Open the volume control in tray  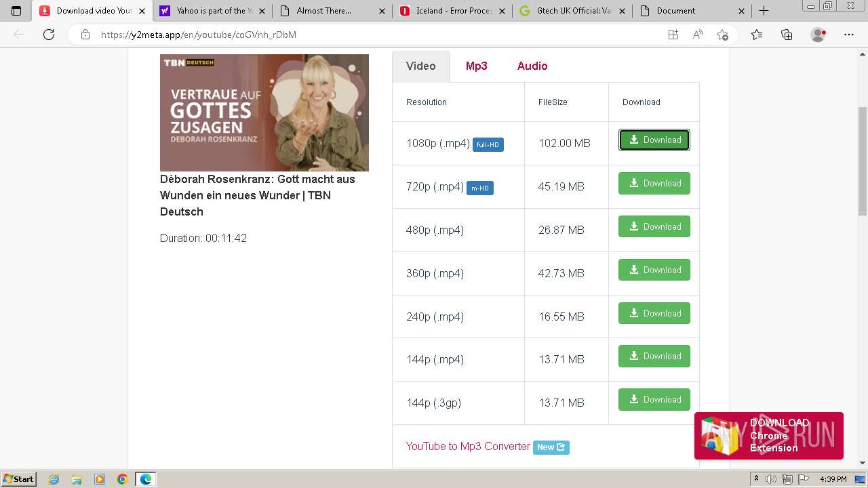pyautogui.click(x=771, y=479)
